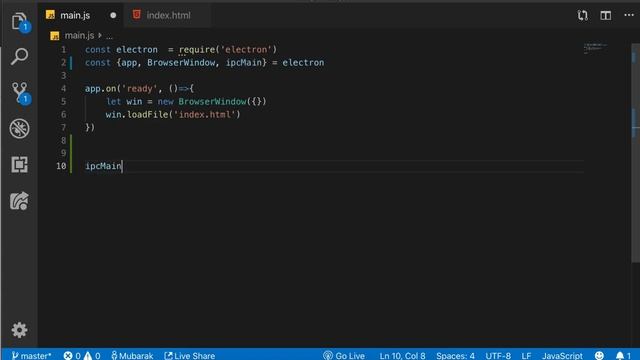Open the Debug view icon
Image resolution: width=640 pixels, height=360 pixels.
tap(19, 129)
